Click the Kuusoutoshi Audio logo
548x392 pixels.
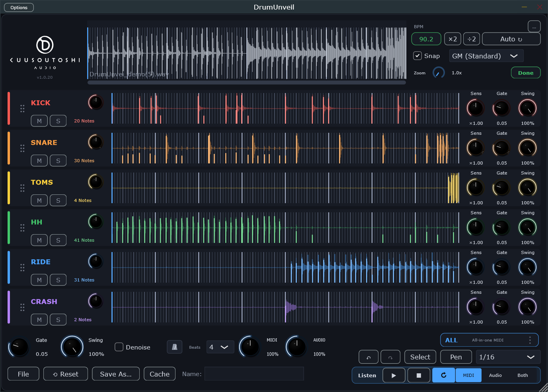click(45, 52)
